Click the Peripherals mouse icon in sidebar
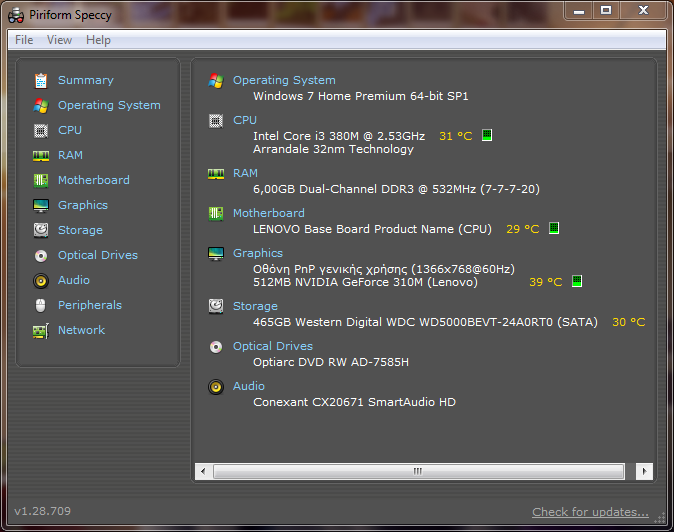Image resolution: width=674 pixels, height=532 pixels. click(x=41, y=306)
